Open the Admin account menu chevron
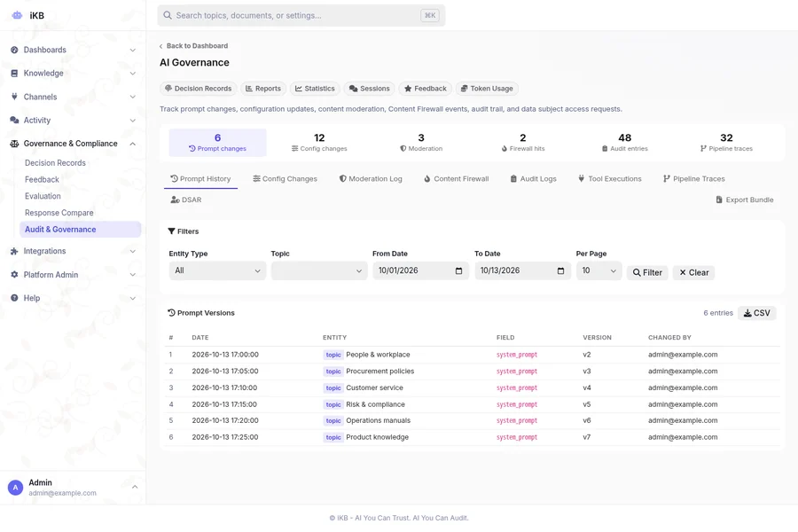Viewport: 798px width, 532px height. tap(135, 487)
